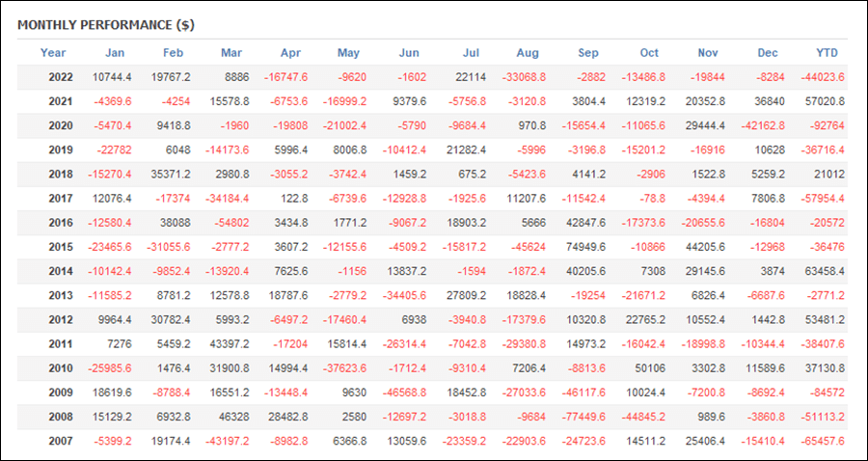Select the Jul column header
868x461 pixels.
point(471,53)
